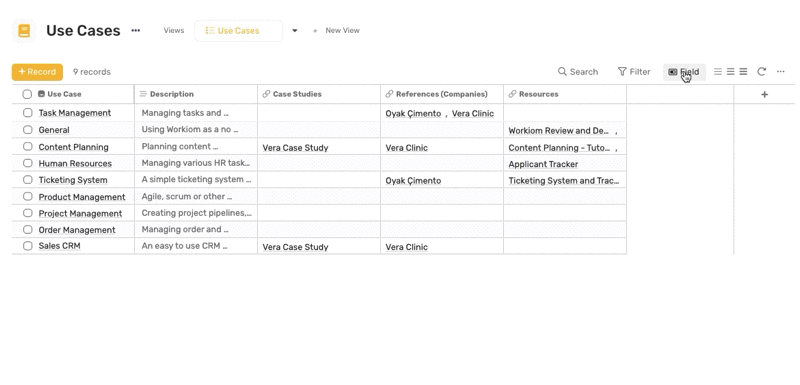Select the Ticketing System row checkbox
Viewport: 800px width, 385px height.
[x=28, y=179]
